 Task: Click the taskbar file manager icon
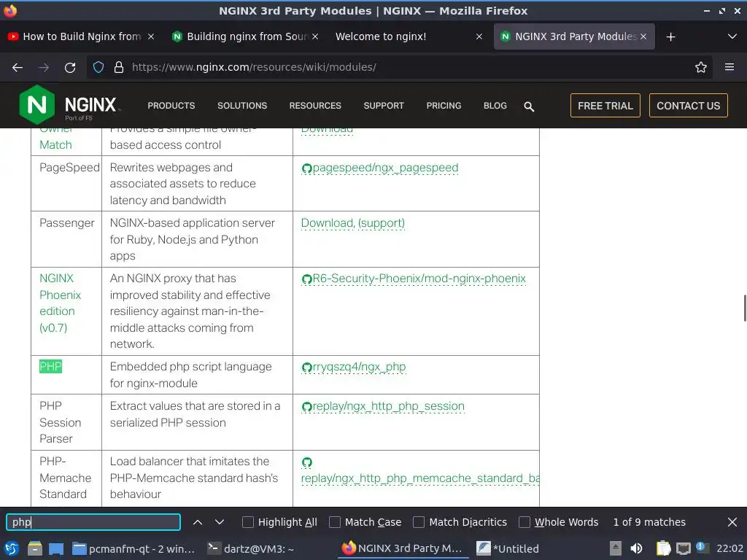pos(34,548)
